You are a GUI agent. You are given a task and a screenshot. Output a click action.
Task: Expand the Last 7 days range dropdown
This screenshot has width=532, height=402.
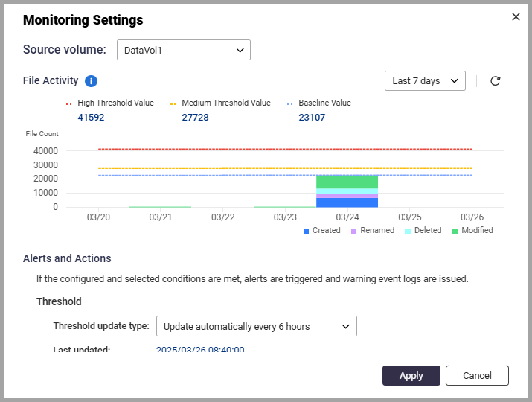pyautogui.click(x=425, y=81)
